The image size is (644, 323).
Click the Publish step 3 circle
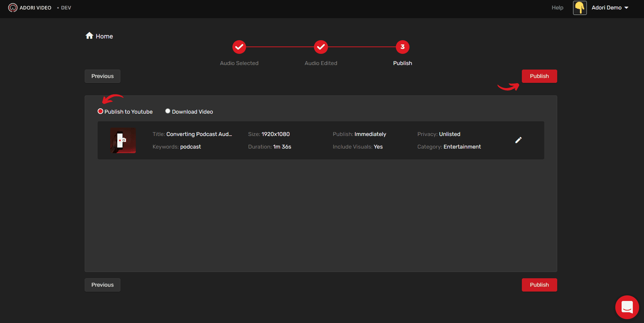[402, 47]
